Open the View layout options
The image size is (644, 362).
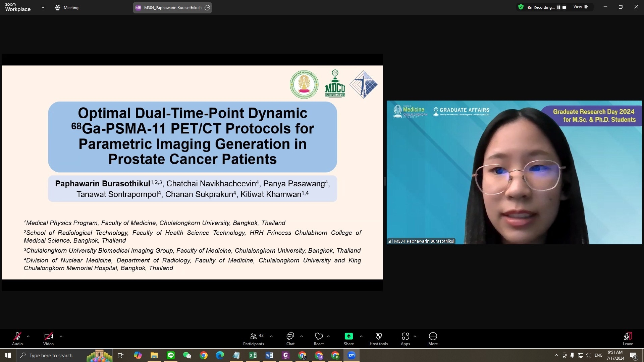tap(581, 7)
